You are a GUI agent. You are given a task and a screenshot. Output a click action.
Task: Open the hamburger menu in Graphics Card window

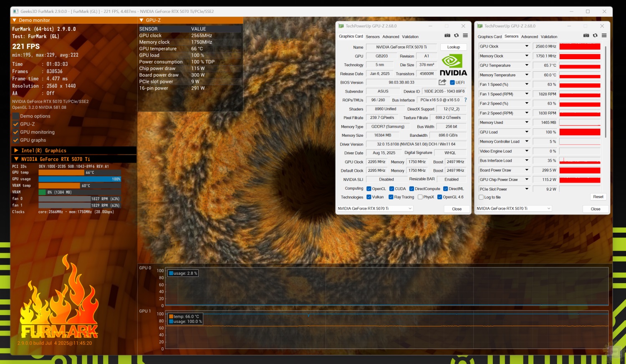coord(465,36)
